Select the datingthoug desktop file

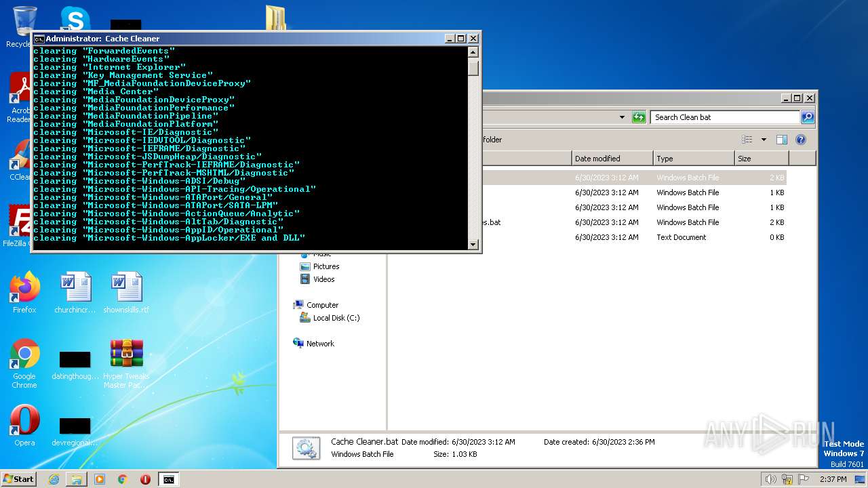pyautogui.click(x=75, y=365)
